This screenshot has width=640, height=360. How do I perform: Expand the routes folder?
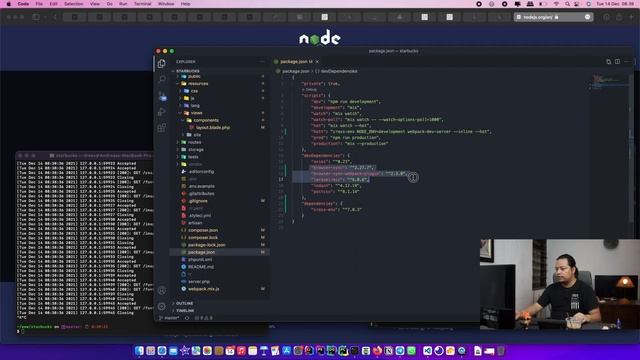pos(195,142)
